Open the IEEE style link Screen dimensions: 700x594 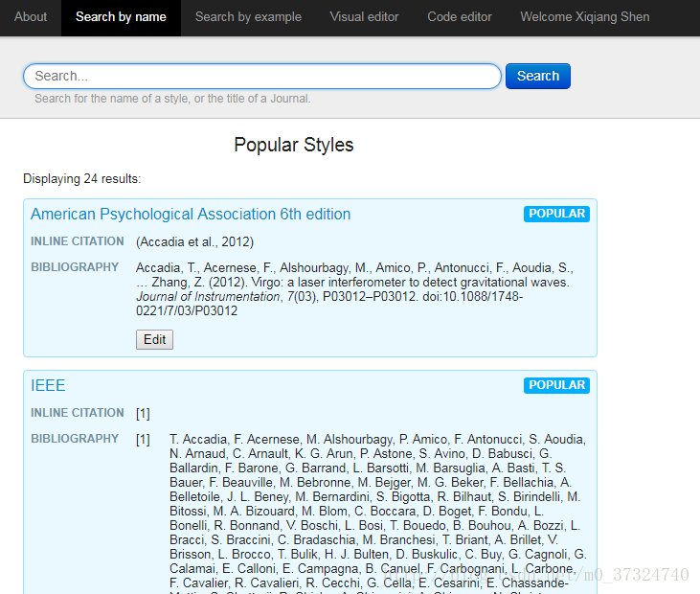tap(48, 385)
